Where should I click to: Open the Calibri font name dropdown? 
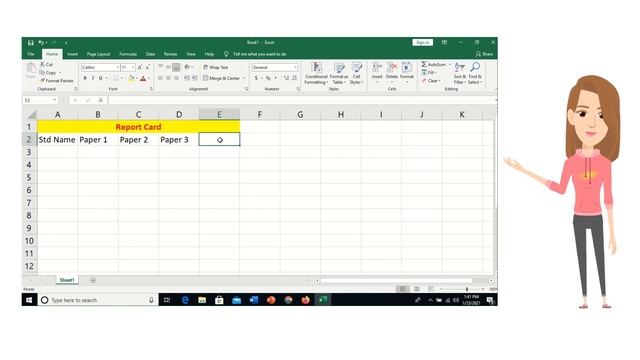click(x=118, y=67)
